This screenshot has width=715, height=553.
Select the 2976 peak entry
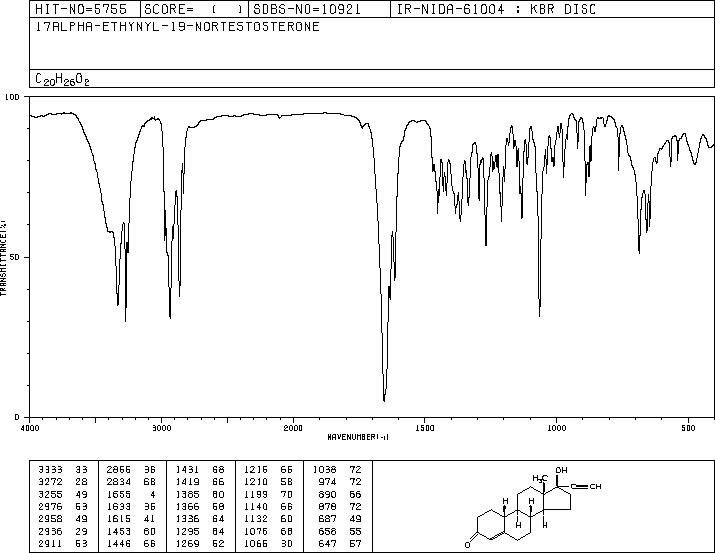point(51,507)
